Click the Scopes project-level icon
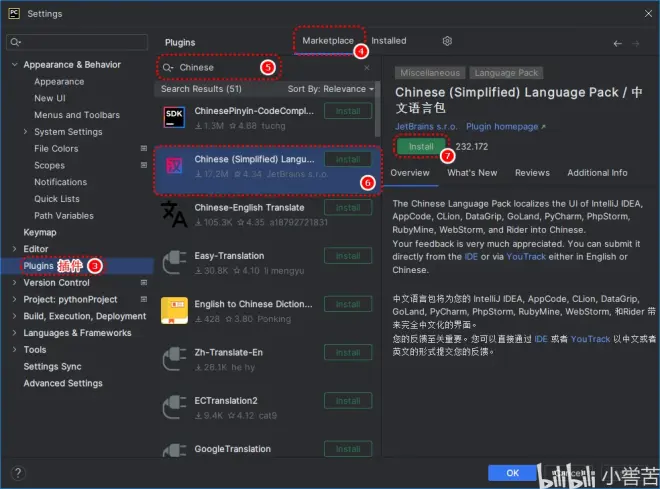Screen dimensions: 660x489 point(144,165)
